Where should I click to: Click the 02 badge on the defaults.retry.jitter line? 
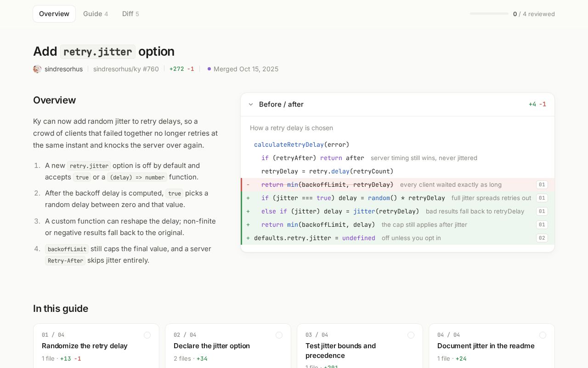point(542,238)
